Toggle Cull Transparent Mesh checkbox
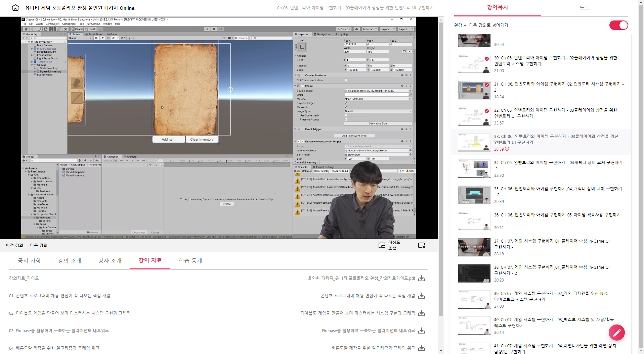Viewport: 644px width, 354px height. click(x=346, y=80)
